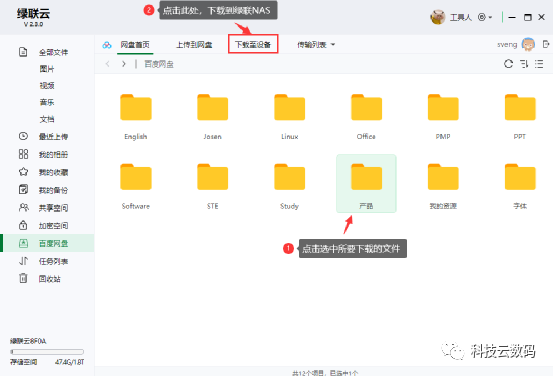Maximize the 绿联云 window
Image resolution: width=553 pixels, height=376 pixels.
(x=528, y=17)
